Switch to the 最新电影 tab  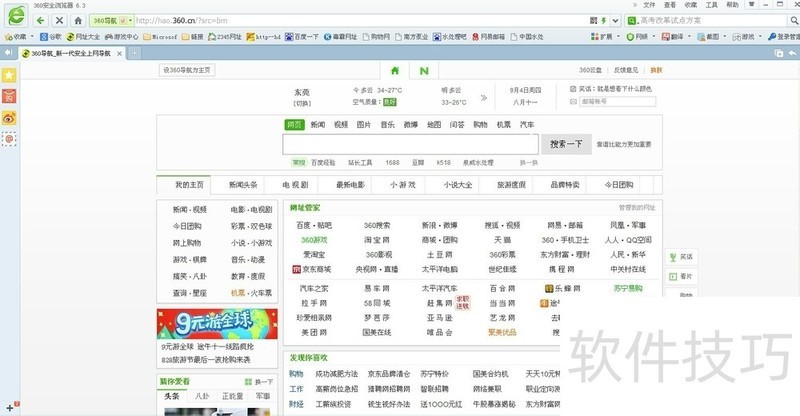(351, 185)
